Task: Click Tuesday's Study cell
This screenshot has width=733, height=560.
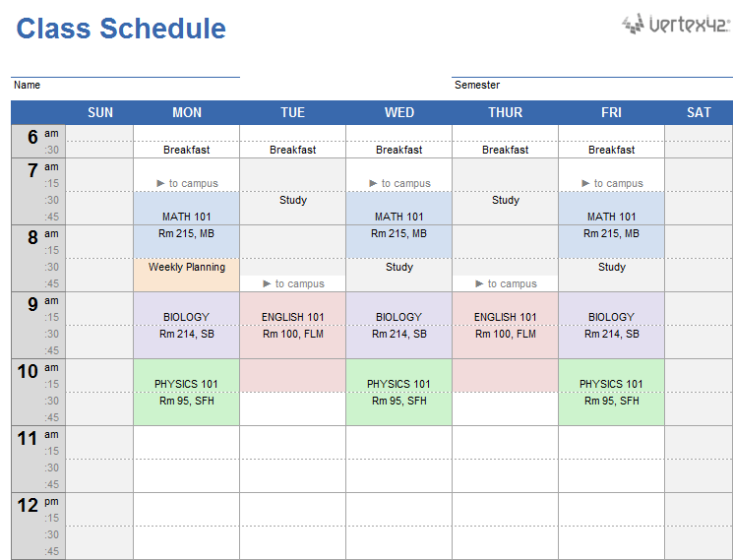Action: click(293, 200)
